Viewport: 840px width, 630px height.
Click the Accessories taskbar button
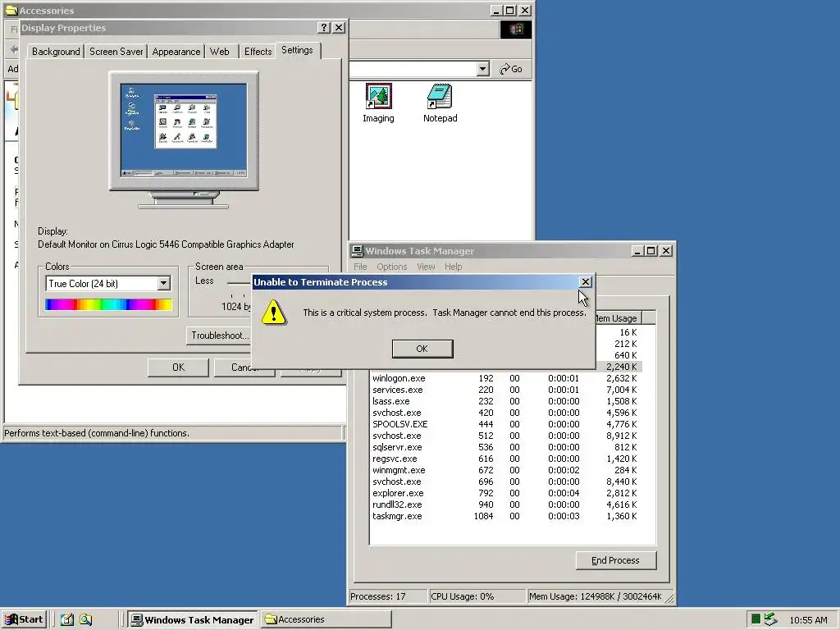pyautogui.click(x=326, y=620)
